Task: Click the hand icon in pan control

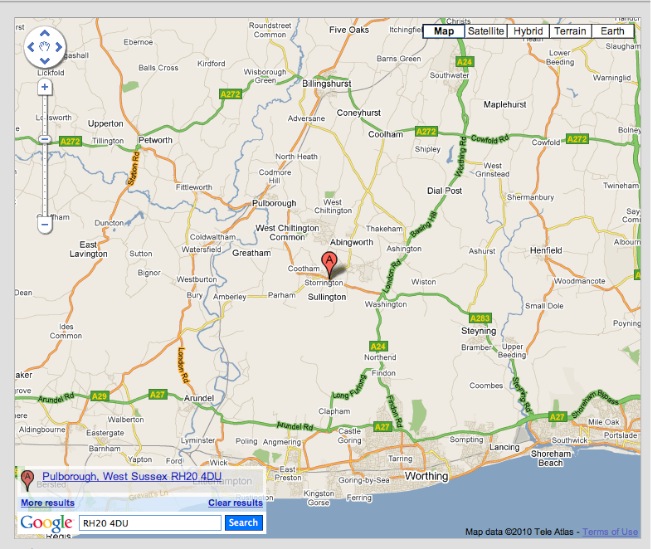Action: coord(45,47)
